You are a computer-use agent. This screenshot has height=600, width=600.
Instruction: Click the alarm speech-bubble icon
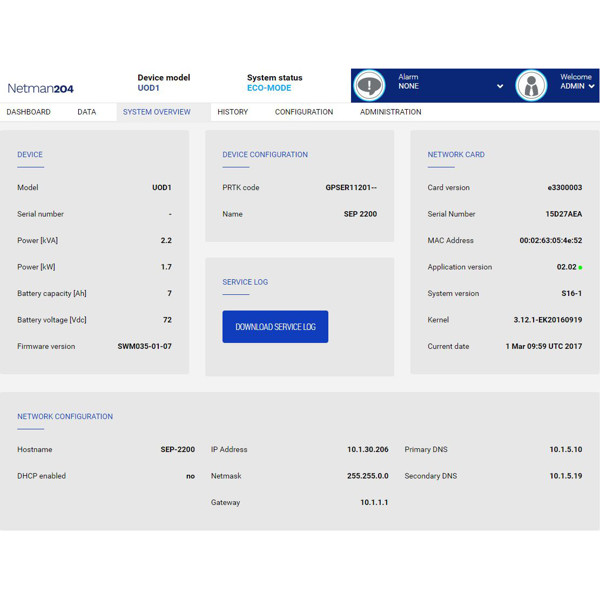click(369, 85)
